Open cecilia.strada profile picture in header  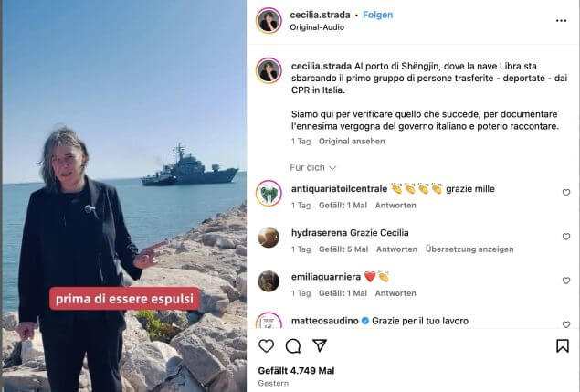point(269,21)
